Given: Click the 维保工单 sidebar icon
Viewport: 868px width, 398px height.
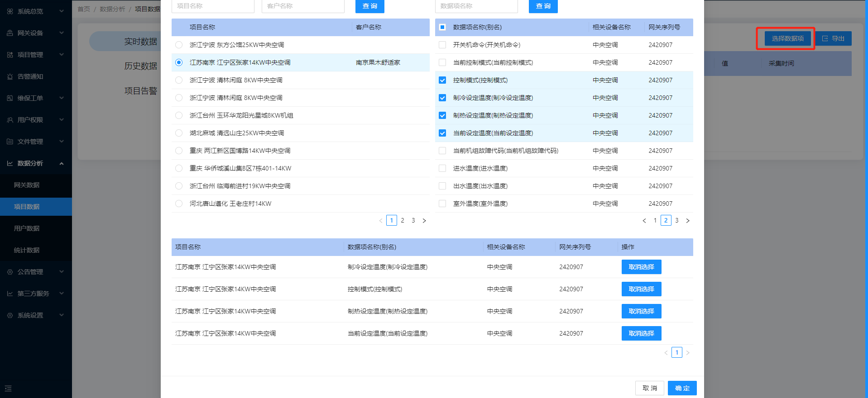Looking at the screenshot, I should tap(10, 98).
